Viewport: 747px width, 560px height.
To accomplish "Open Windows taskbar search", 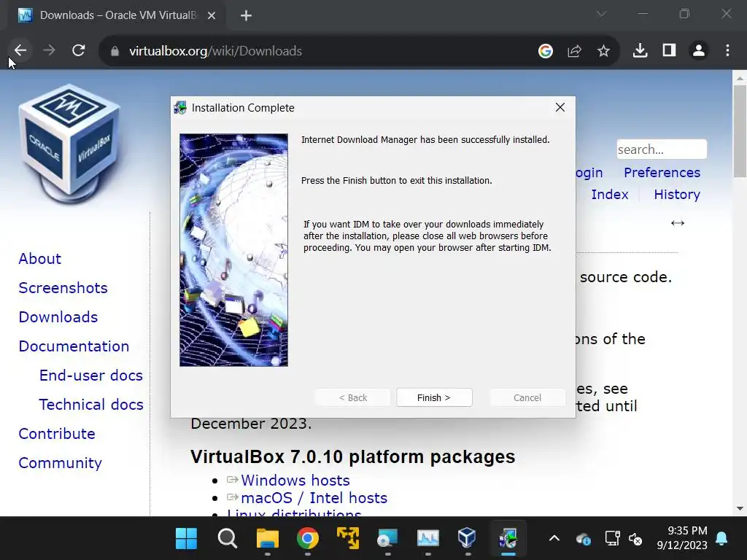I will click(x=228, y=538).
